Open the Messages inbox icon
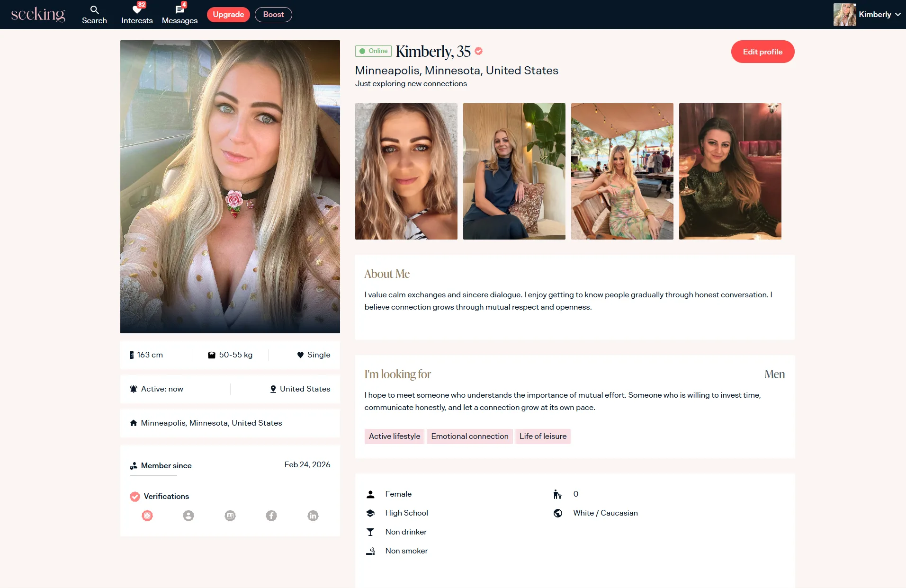Viewport: 906px width, 588px height. (179, 15)
